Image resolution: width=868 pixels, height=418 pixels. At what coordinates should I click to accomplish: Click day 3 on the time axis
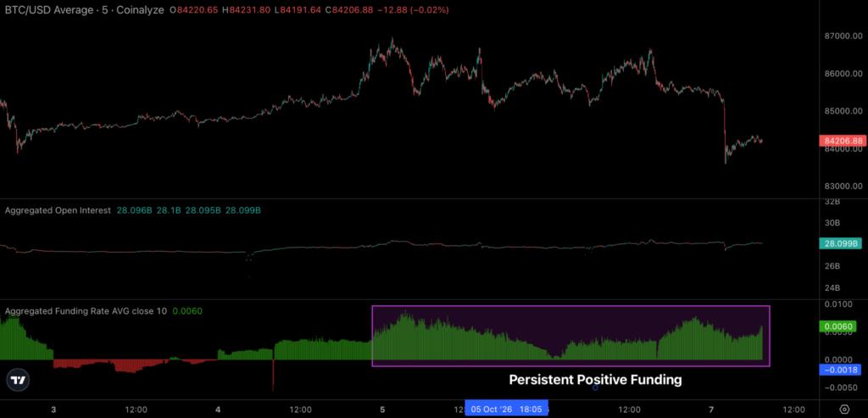[x=53, y=410]
